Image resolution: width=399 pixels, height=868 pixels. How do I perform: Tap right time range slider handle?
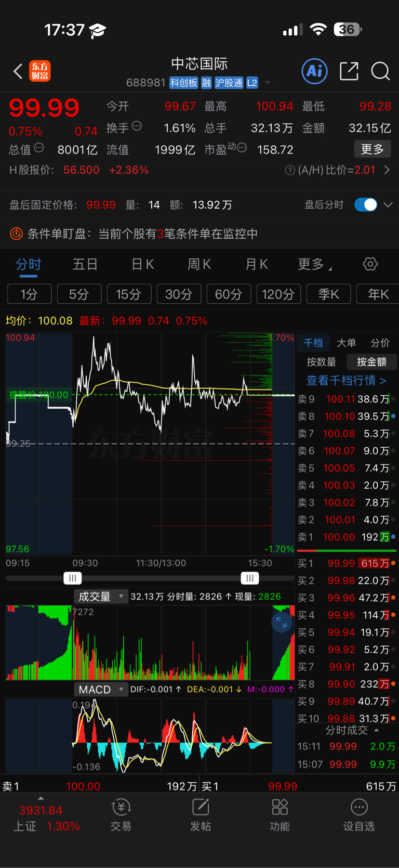250,578
